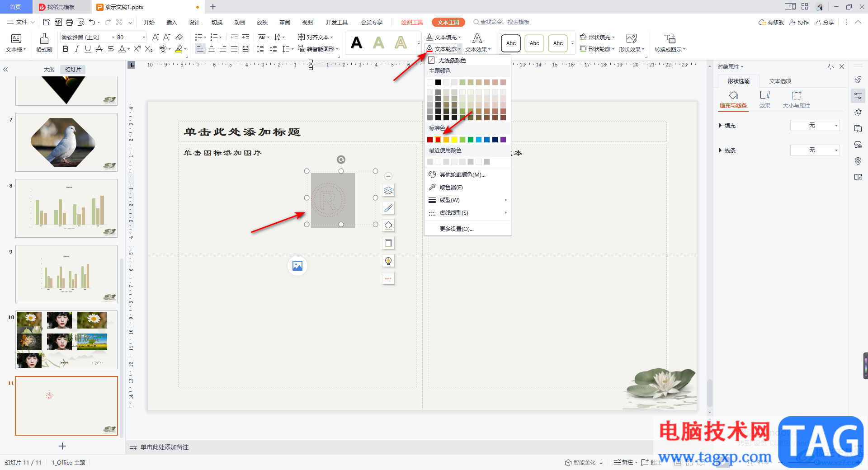The height and width of the screenshot is (470, 868).
Task: Collapse the slide panel with double chevron
Action: pyautogui.click(x=6, y=70)
